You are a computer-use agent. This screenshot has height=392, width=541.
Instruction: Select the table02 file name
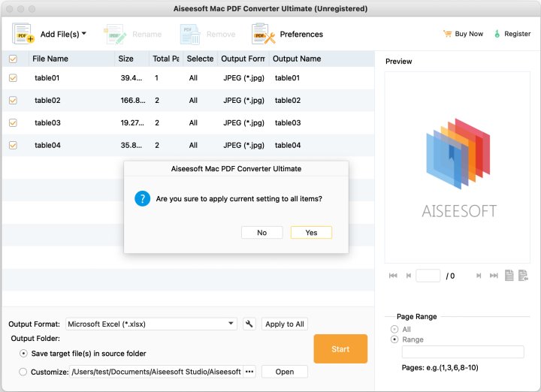tap(47, 101)
